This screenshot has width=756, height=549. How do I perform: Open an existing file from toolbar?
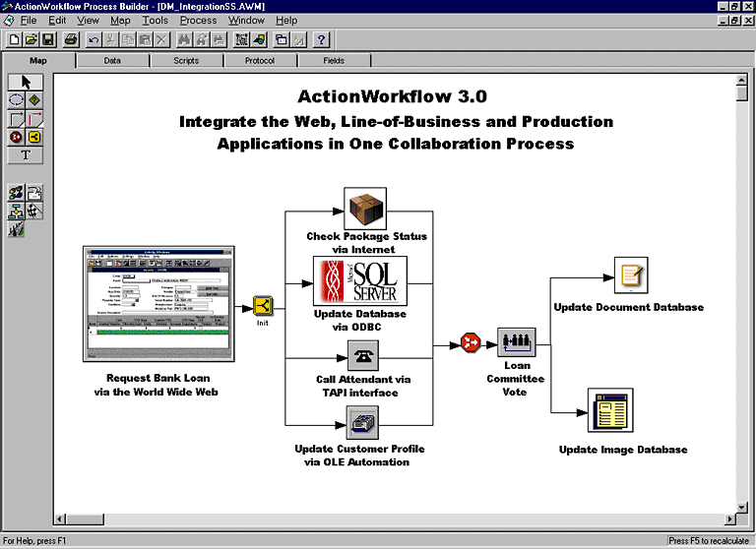[31, 39]
